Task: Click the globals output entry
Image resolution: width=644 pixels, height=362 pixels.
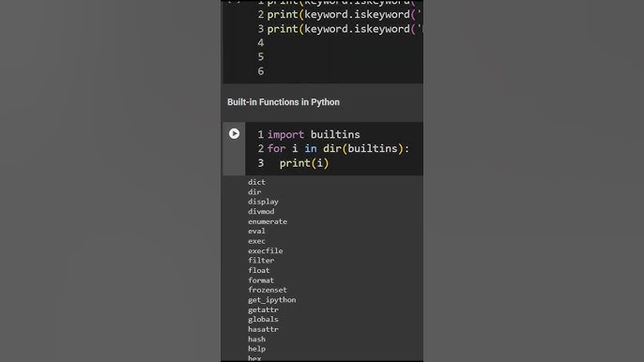Action: (263, 319)
